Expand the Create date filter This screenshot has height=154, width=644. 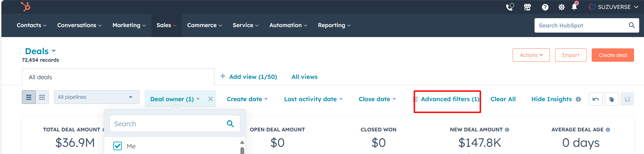[x=247, y=99]
